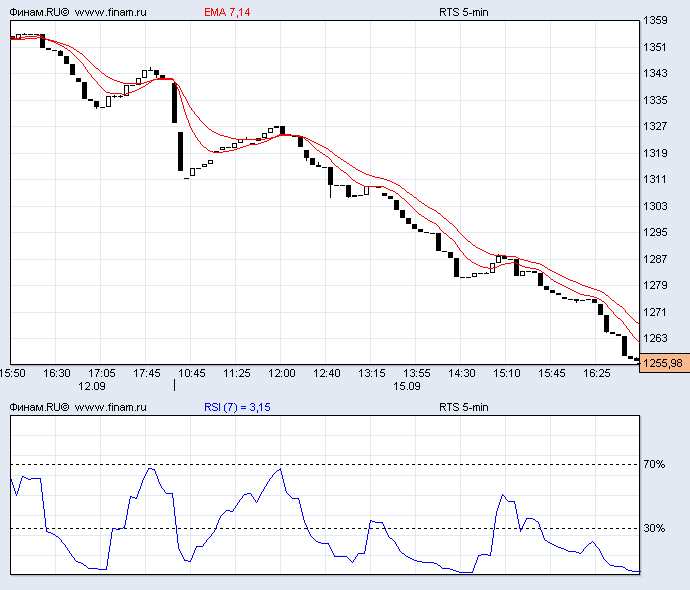Click the 13:55 time axis label
Viewport: 690px width, 590px height.
click(x=417, y=374)
